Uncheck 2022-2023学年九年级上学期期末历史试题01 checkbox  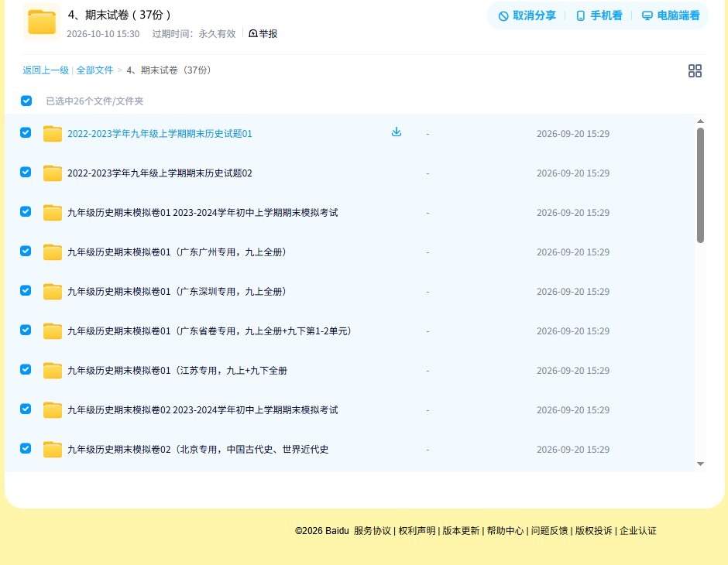pyautogui.click(x=26, y=132)
